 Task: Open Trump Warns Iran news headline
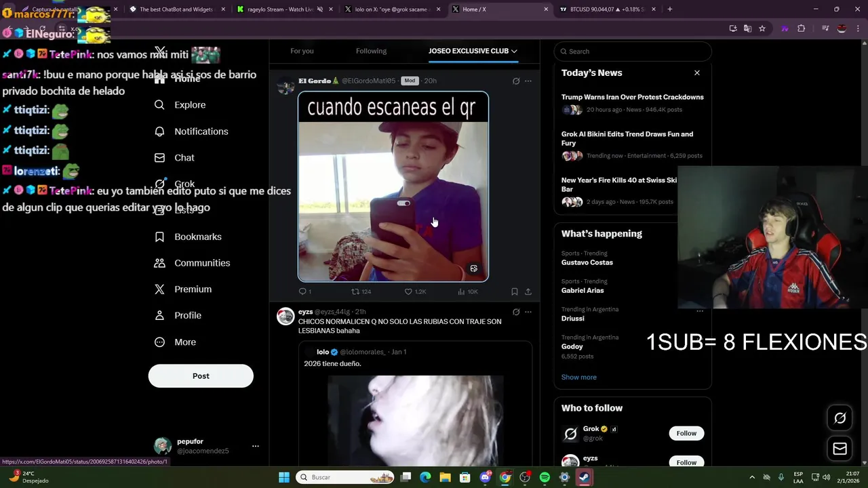[632, 97]
